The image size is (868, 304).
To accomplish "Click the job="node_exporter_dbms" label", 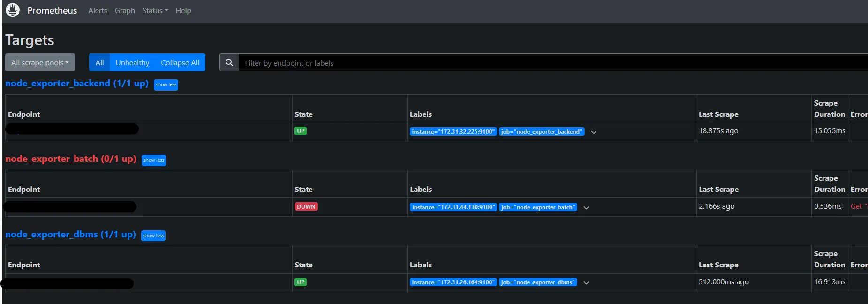I will 538,282.
